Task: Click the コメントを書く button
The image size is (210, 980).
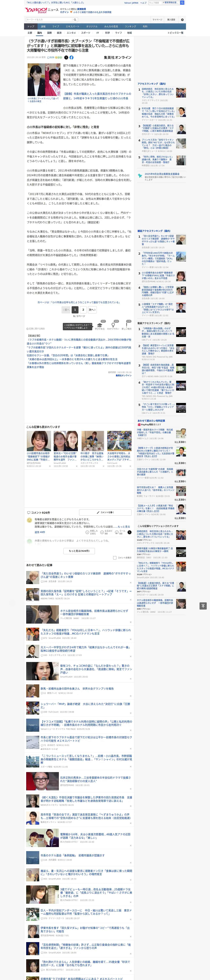Action: pos(105,512)
